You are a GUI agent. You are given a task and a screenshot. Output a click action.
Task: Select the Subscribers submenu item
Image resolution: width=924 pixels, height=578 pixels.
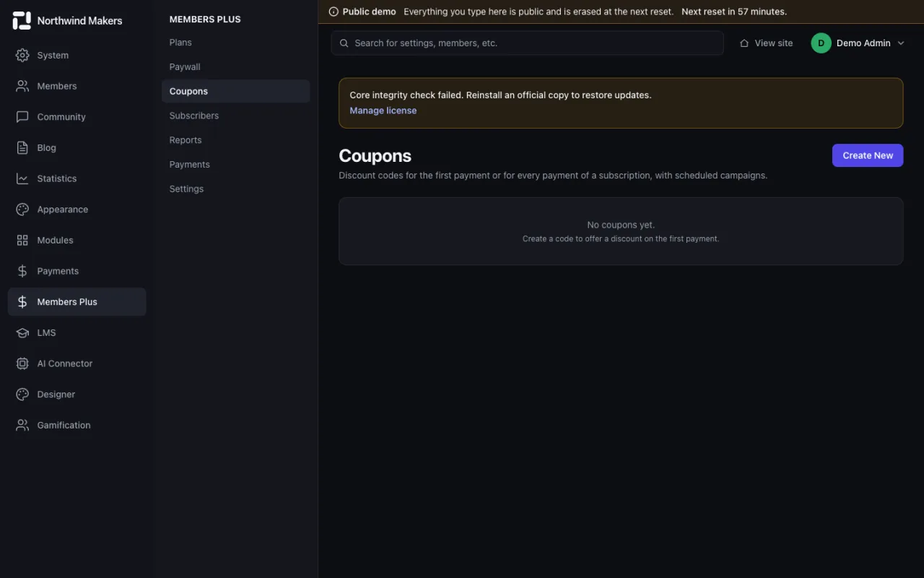[x=236, y=116]
